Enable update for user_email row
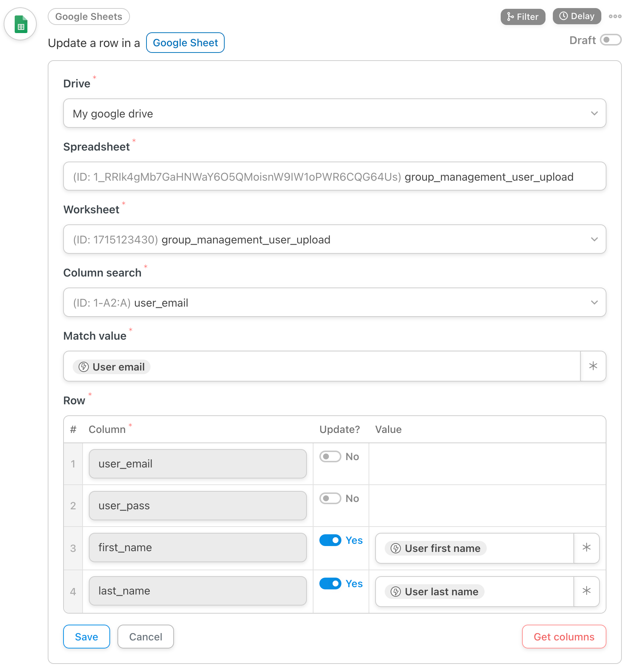The image size is (627, 672). click(x=330, y=456)
